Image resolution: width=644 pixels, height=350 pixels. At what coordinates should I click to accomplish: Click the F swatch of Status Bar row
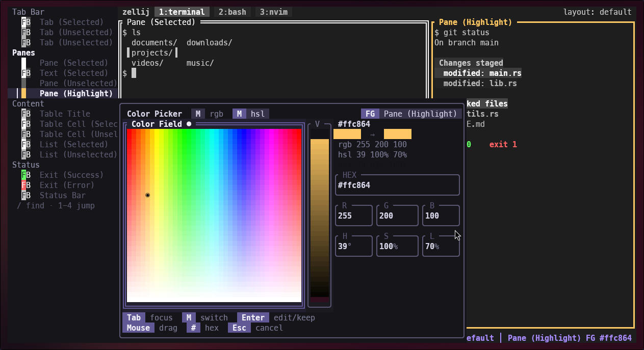pos(23,195)
